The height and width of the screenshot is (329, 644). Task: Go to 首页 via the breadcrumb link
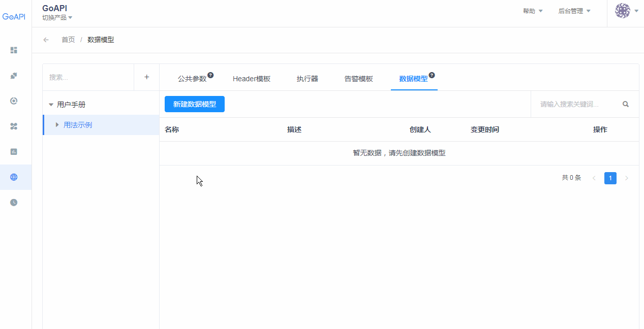tap(68, 40)
